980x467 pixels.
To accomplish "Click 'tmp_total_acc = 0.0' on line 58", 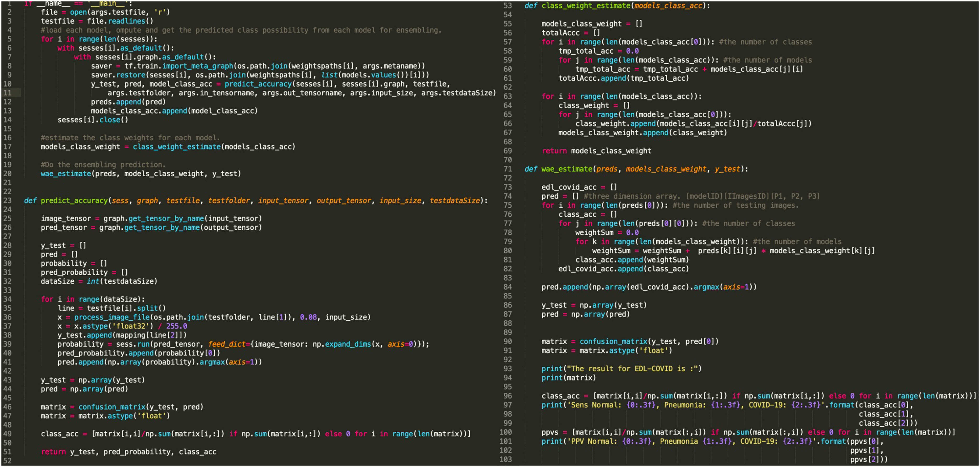I will pyautogui.click(x=599, y=51).
